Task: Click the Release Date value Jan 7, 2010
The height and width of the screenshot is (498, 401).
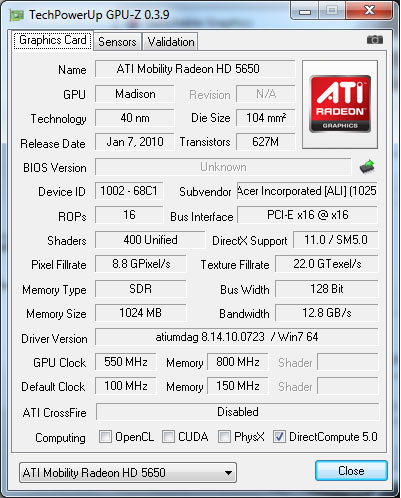Action: coord(135,142)
